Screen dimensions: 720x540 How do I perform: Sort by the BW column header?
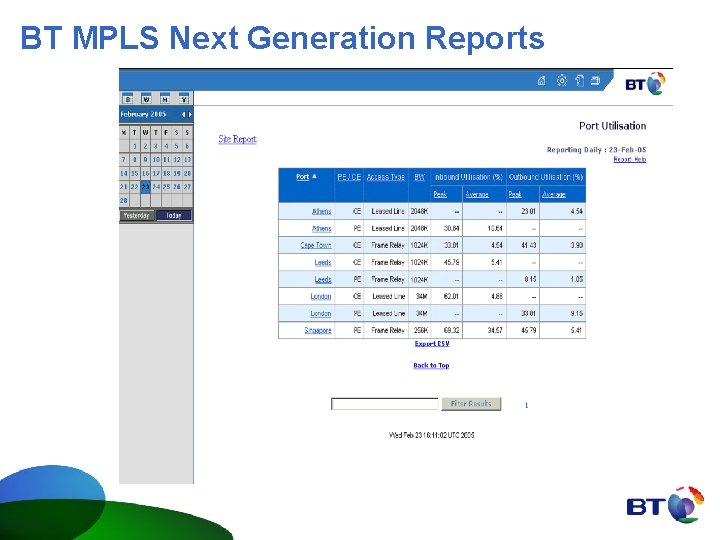(x=419, y=177)
